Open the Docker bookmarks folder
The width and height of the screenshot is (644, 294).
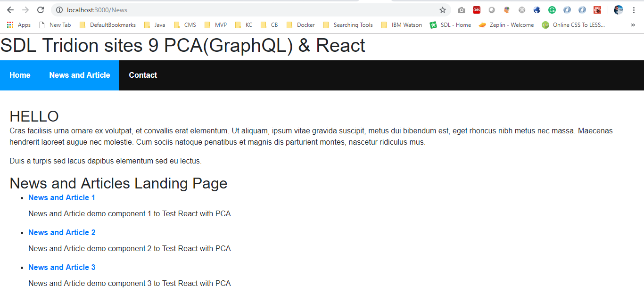click(301, 25)
